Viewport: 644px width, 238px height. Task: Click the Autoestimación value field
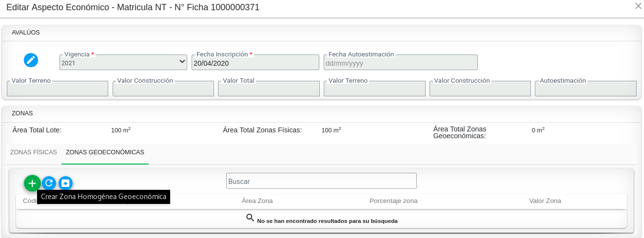[585, 89]
